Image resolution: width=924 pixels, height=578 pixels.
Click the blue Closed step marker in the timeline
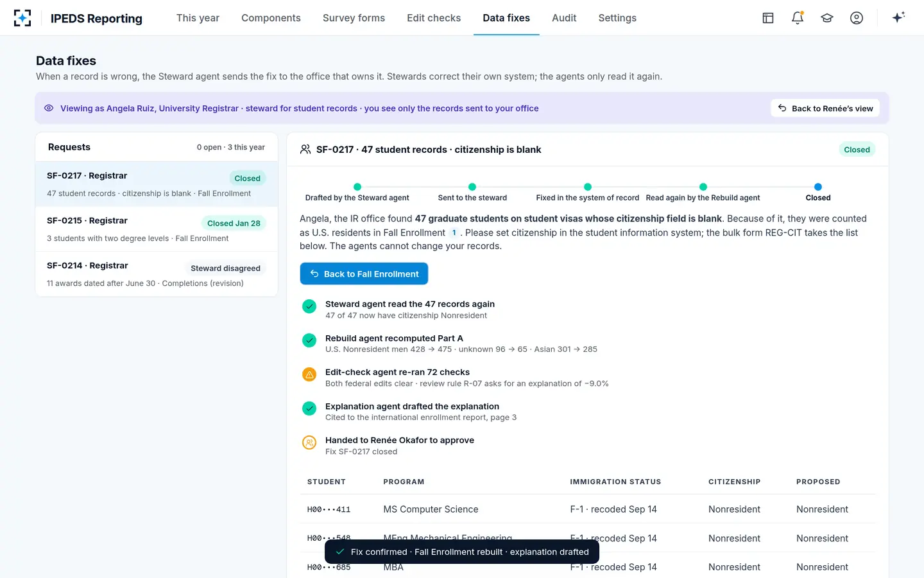[818, 187]
